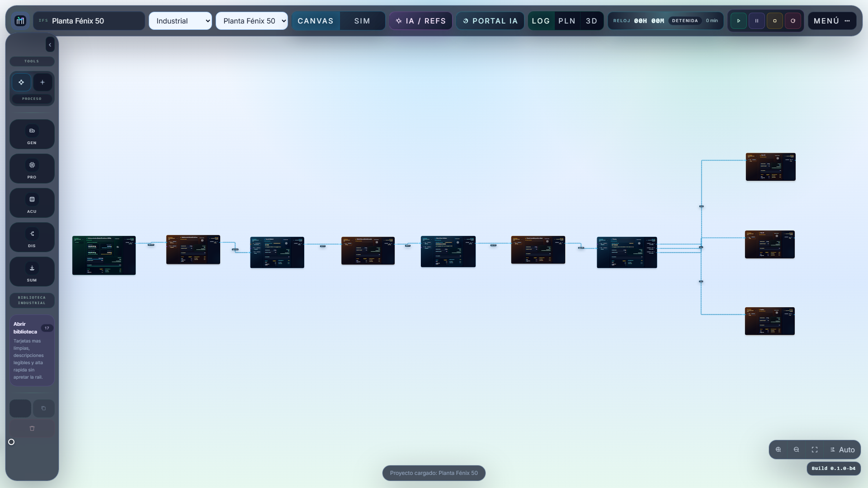Reset the simulation with red button

(x=793, y=21)
